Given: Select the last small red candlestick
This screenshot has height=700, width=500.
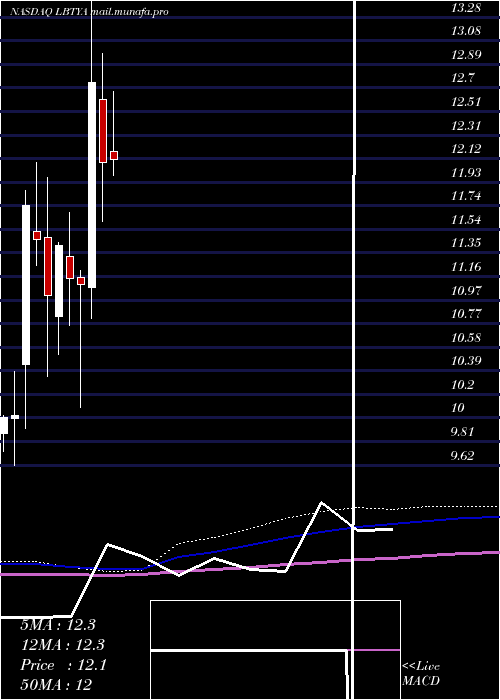Looking at the screenshot, I should pos(114,155).
